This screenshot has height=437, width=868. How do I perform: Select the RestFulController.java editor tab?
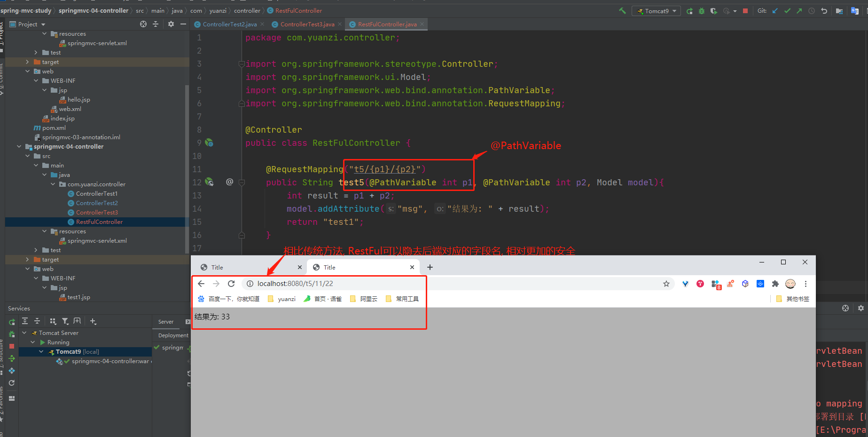387,24
